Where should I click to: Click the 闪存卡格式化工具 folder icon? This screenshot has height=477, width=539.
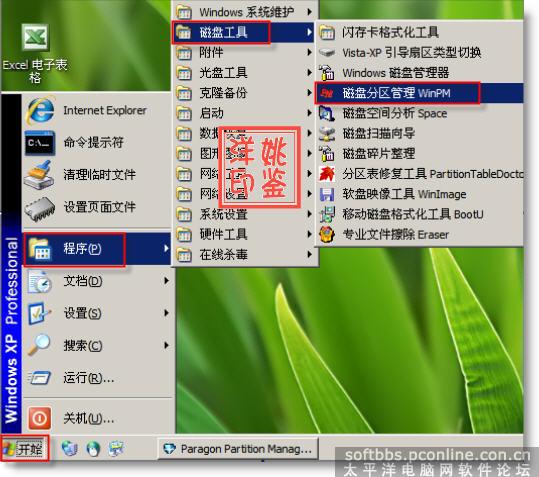coord(327,33)
